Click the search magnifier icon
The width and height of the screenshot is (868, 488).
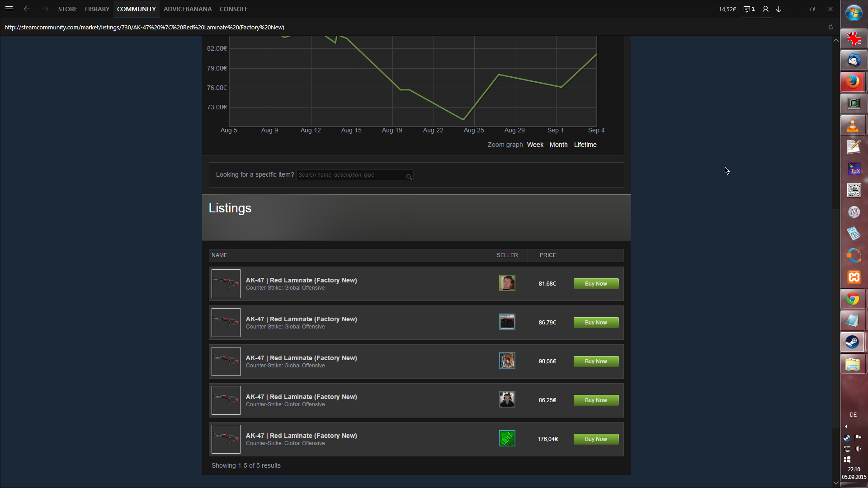(x=409, y=177)
